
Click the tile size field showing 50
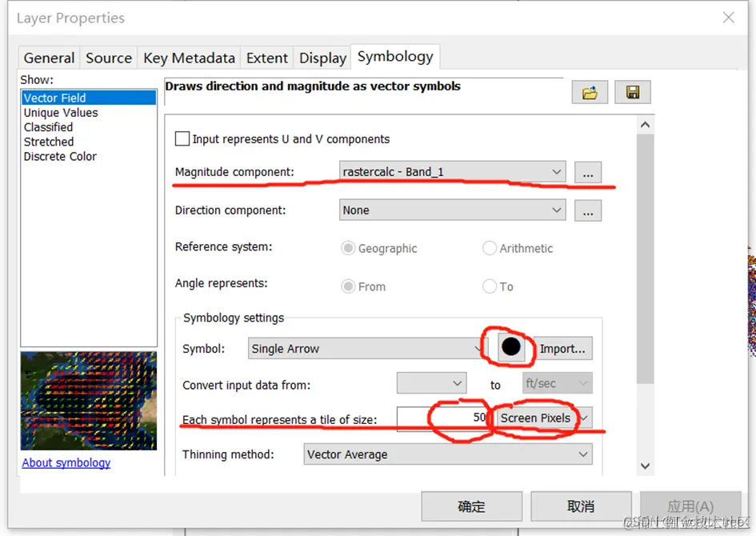[x=442, y=418]
